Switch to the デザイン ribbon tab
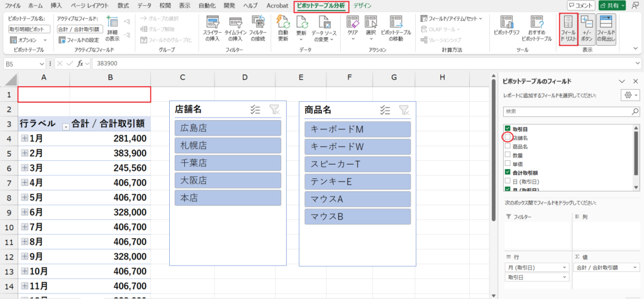The width and height of the screenshot is (644, 299). tap(362, 5)
